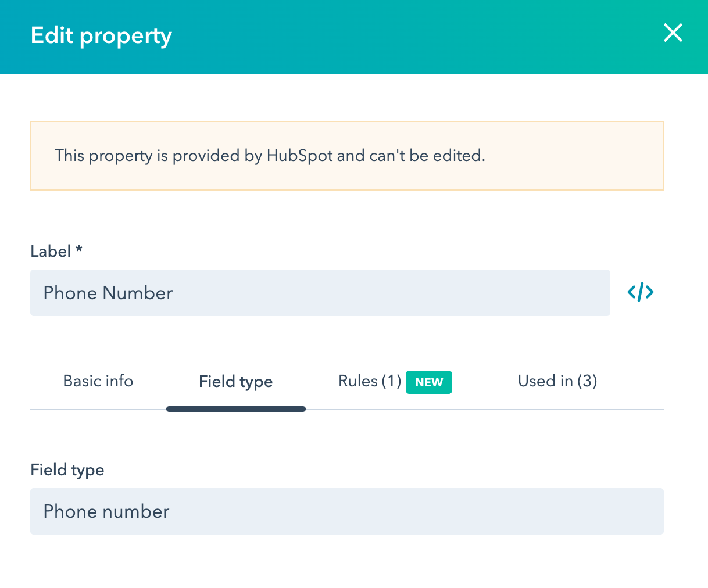Close the Edit property panel

pos(673,33)
